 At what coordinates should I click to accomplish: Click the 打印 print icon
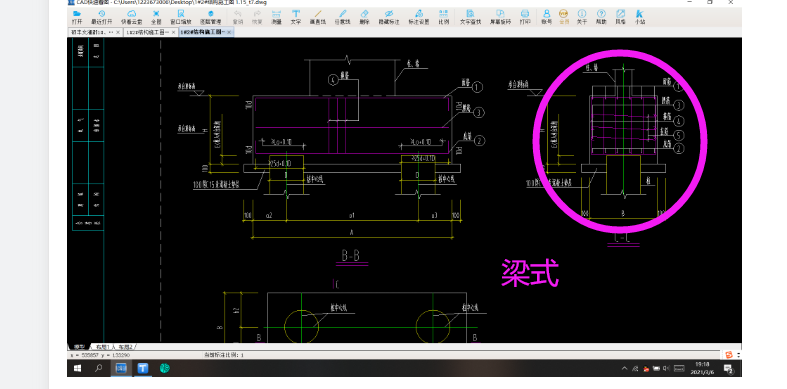point(525,17)
